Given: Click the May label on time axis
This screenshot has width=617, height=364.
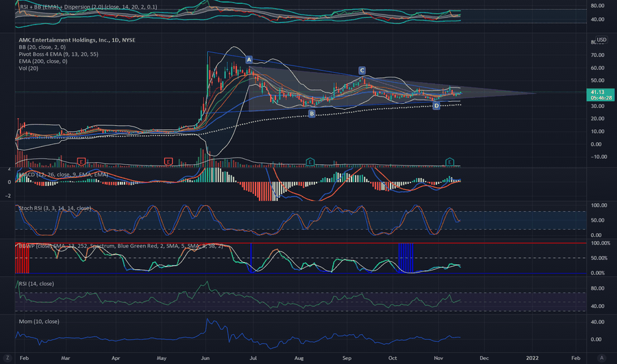Looking at the screenshot, I should point(162,358).
